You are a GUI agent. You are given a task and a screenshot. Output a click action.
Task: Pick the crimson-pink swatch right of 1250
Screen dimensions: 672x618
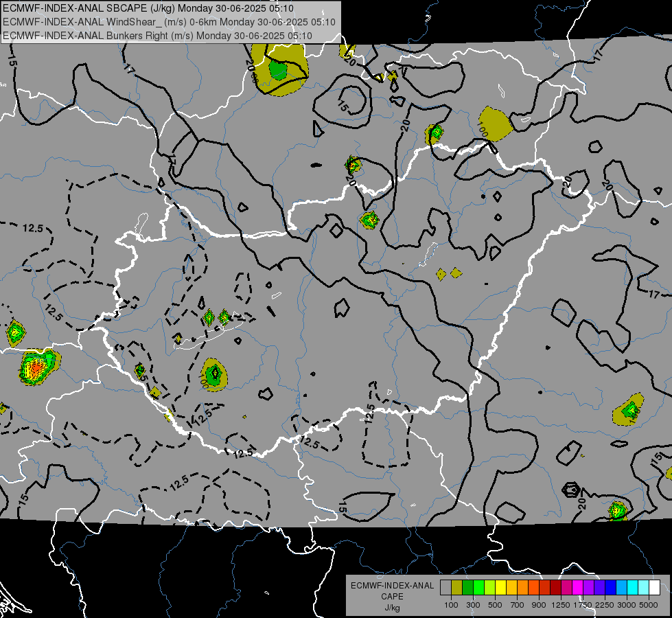click(566, 588)
